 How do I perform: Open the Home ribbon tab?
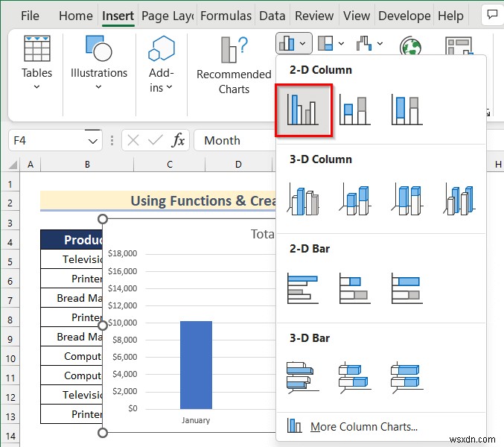click(76, 16)
